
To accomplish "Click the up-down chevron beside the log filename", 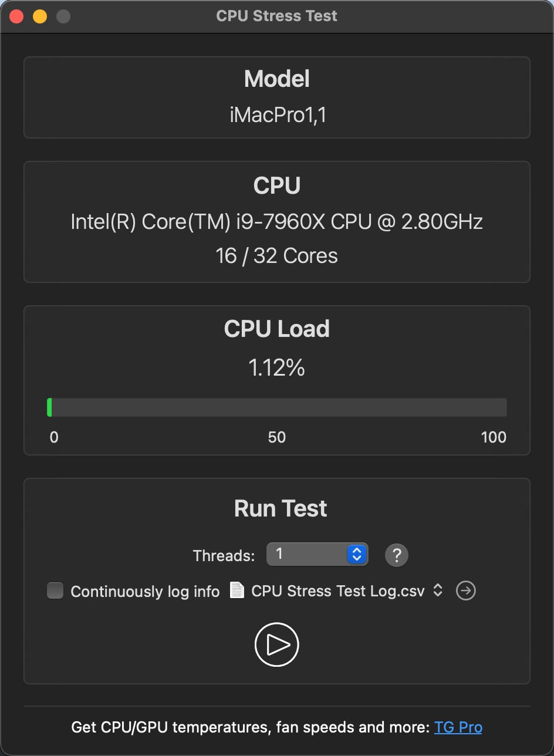I will pos(438,590).
